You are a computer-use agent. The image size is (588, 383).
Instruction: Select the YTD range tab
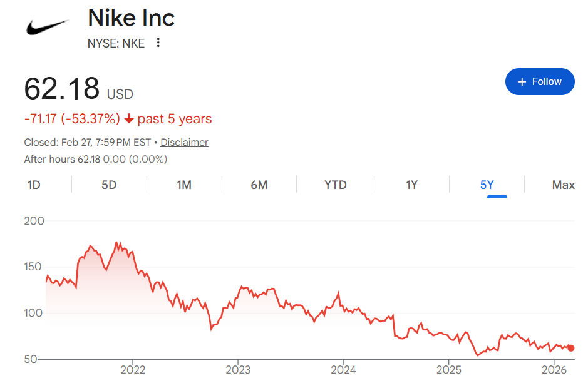[x=335, y=185]
